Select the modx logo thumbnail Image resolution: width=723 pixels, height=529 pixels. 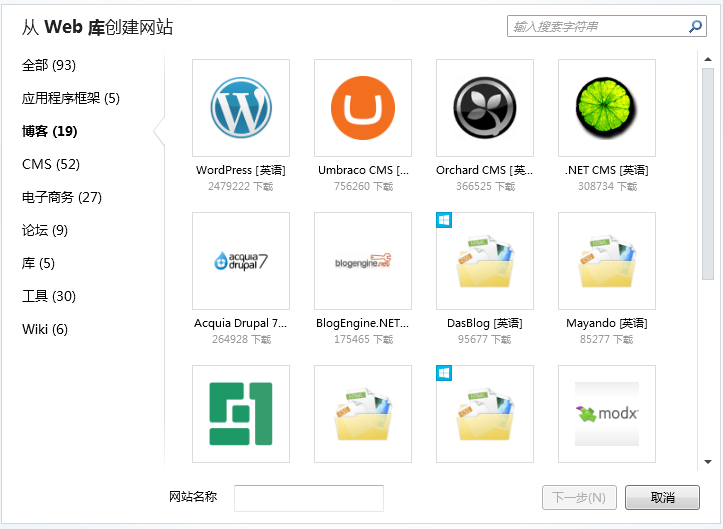607,414
